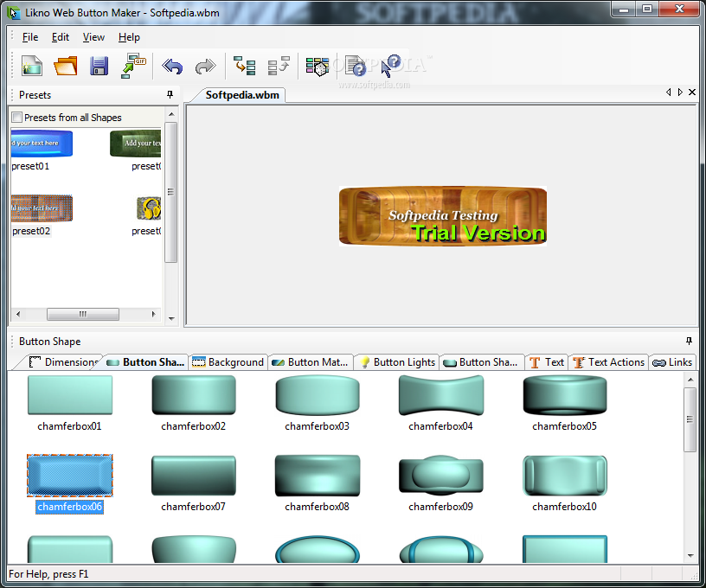Go to previous document tab arrow
Viewport: 706px width, 588px height.
[668, 93]
